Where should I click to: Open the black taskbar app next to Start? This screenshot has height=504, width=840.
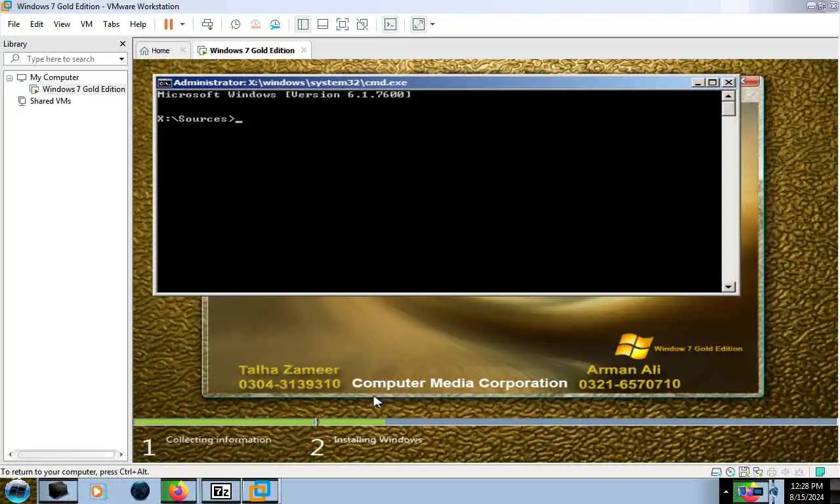point(58,491)
